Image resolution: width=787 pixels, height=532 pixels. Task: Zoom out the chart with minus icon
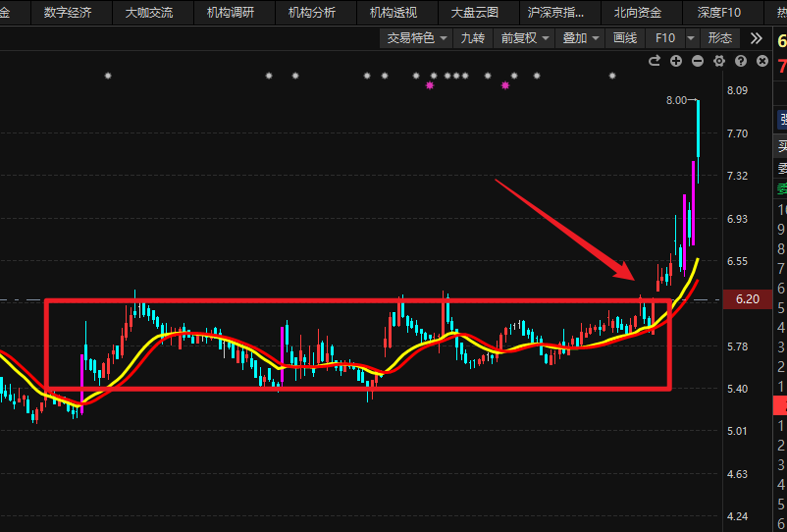coord(698,61)
